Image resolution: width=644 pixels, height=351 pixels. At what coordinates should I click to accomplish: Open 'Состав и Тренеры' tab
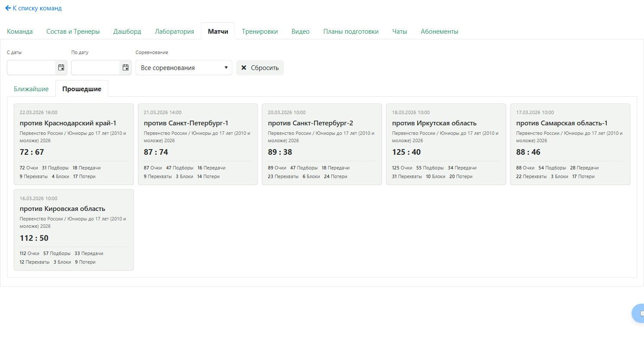[x=73, y=31]
